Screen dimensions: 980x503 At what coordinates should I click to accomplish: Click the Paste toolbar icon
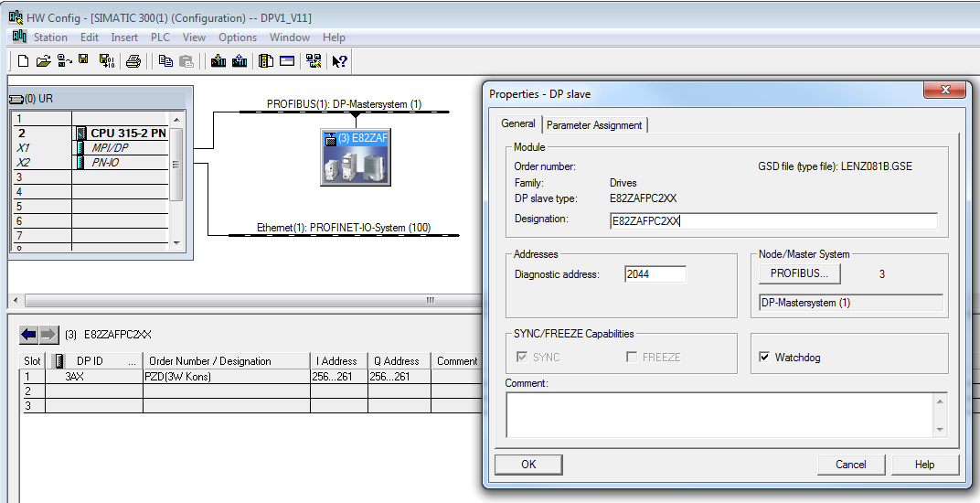[186, 61]
